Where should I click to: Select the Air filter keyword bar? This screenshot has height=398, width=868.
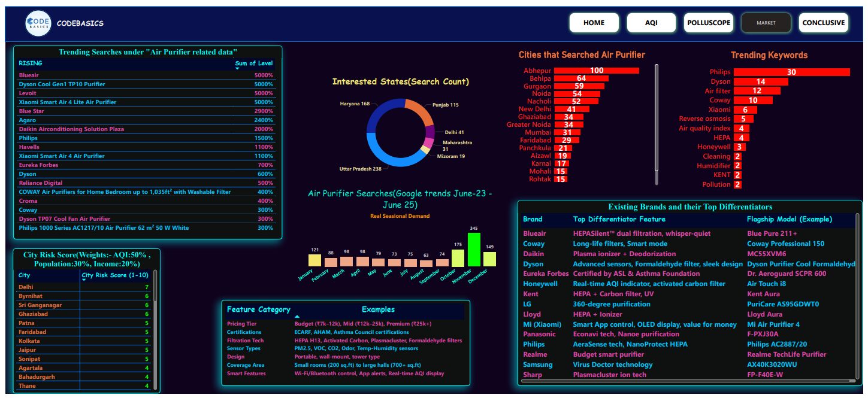coord(757,91)
